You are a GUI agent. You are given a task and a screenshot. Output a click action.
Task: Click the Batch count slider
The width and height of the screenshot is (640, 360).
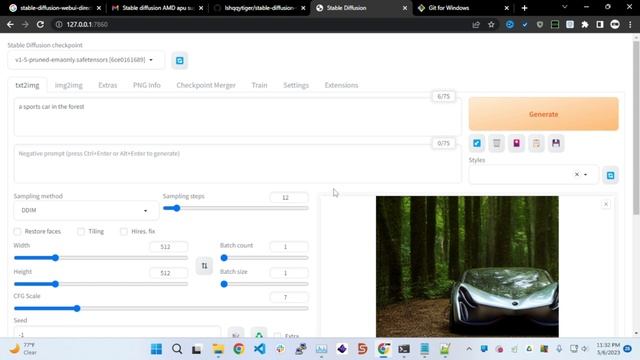264,258
